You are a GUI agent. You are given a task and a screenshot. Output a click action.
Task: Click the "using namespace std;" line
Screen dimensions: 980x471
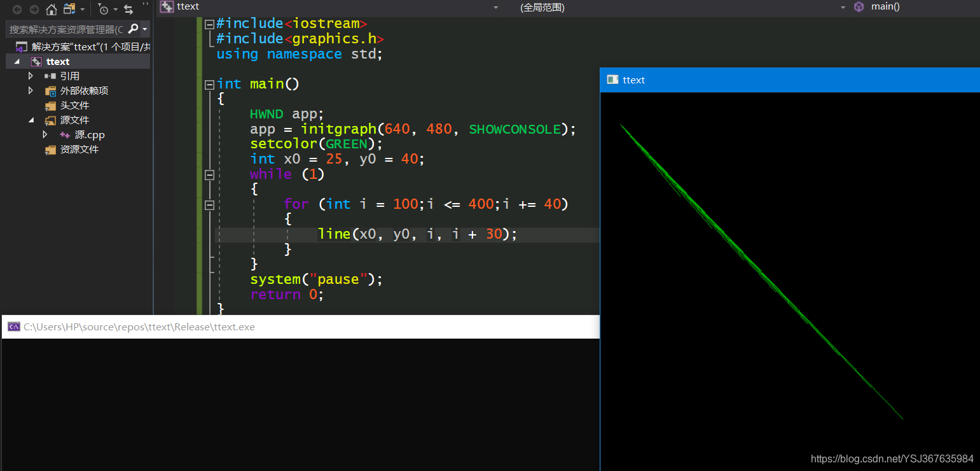300,54
